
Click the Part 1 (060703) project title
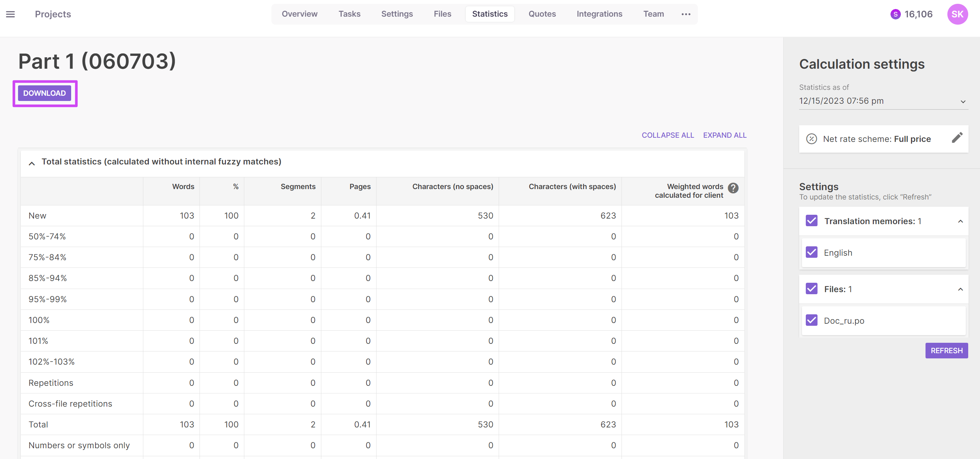pos(97,61)
